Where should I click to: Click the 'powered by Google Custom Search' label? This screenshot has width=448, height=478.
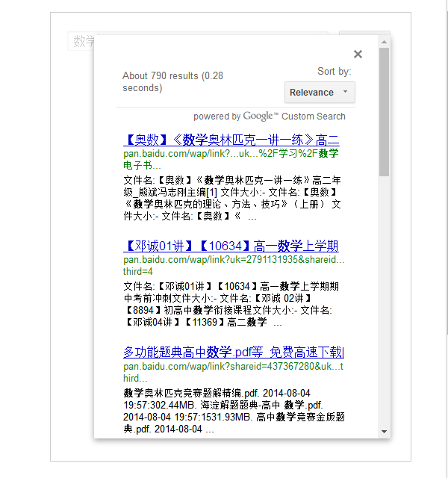(x=270, y=117)
